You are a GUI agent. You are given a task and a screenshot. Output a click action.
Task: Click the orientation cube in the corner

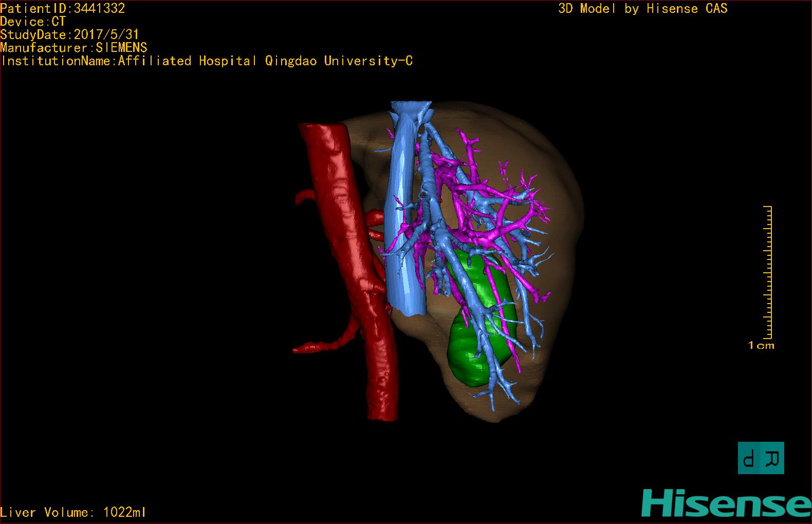761,458
